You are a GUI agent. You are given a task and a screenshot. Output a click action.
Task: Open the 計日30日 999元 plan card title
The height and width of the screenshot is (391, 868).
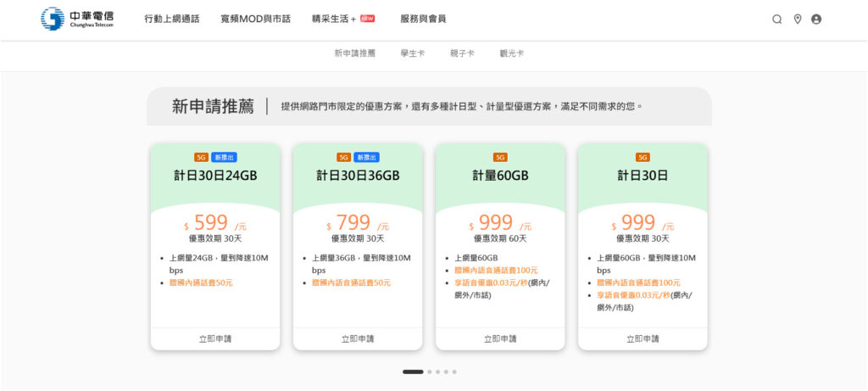[643, 176]
